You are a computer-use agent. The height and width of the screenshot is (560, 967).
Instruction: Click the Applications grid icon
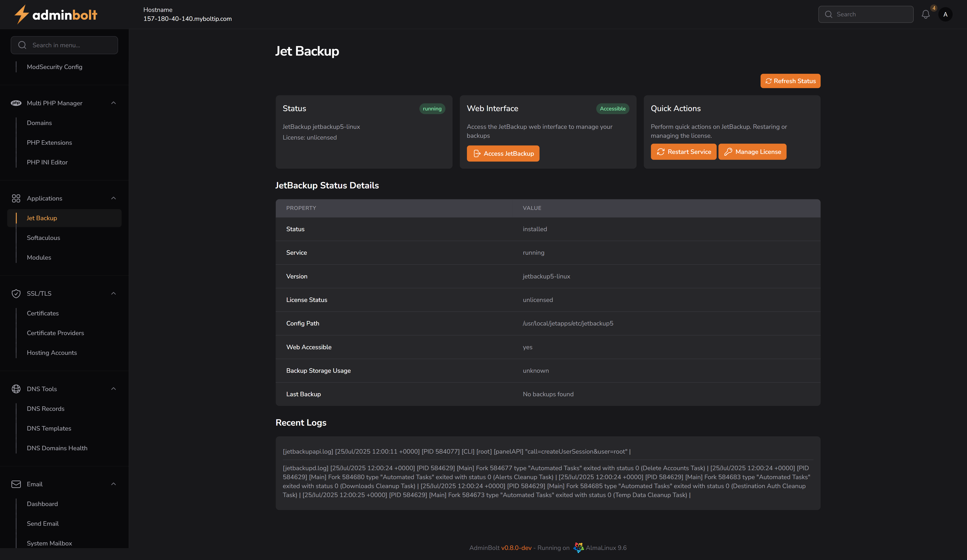pos(16,198)
